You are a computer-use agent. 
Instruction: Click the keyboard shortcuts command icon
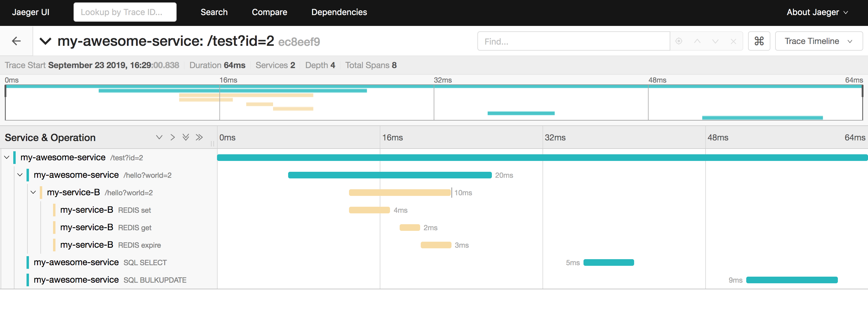759,41
